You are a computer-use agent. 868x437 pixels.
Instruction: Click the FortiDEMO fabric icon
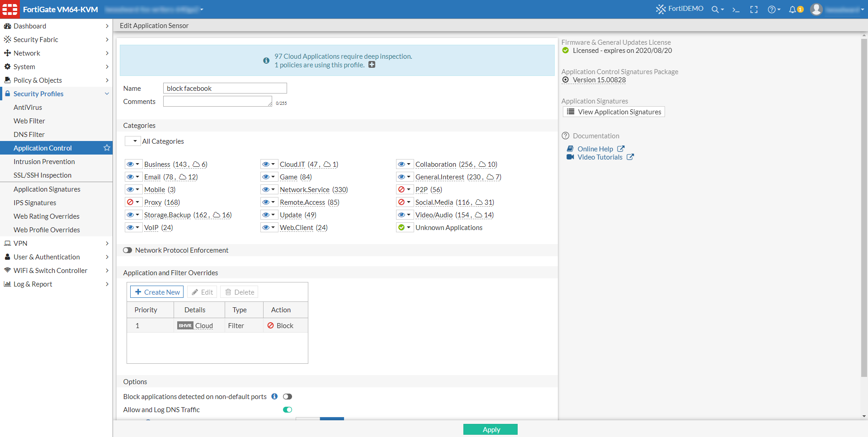[x=660, y=9]
